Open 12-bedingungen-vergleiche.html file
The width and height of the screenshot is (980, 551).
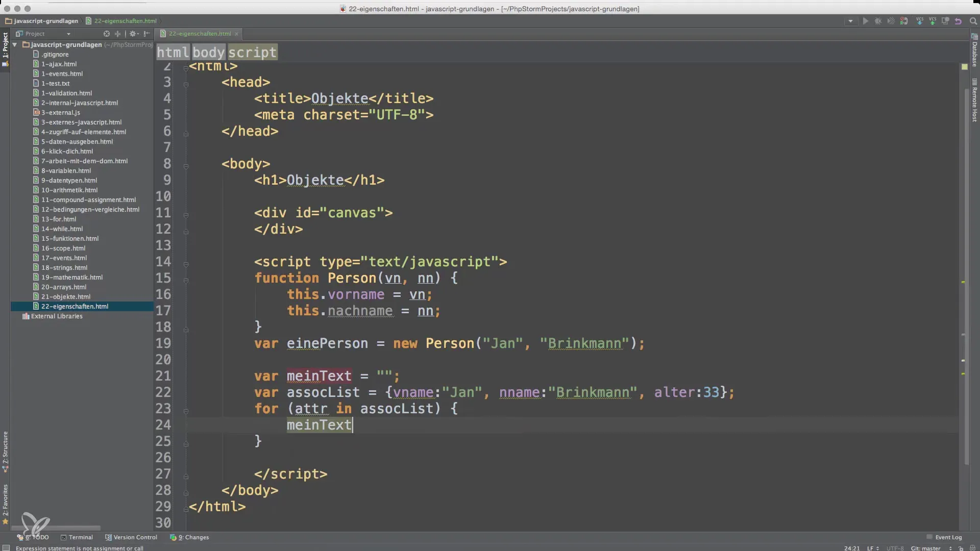click(90, 209)
